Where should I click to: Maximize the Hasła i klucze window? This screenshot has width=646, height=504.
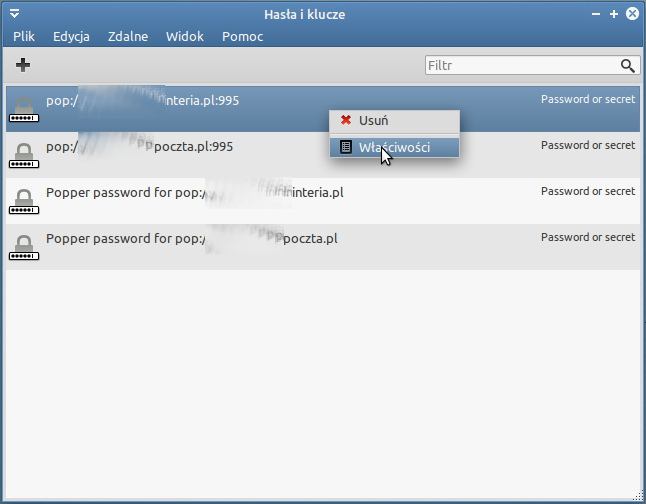click(613, 15)
